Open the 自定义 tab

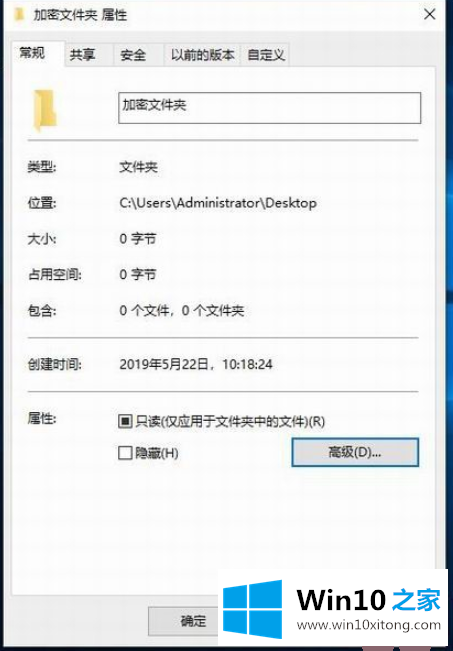click(266, 55)
